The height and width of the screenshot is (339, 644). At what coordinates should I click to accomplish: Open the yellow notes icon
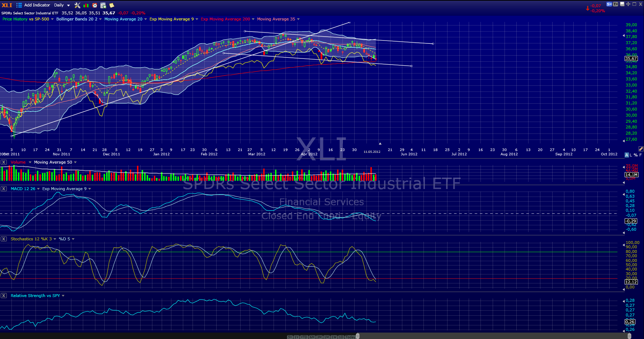112,5
